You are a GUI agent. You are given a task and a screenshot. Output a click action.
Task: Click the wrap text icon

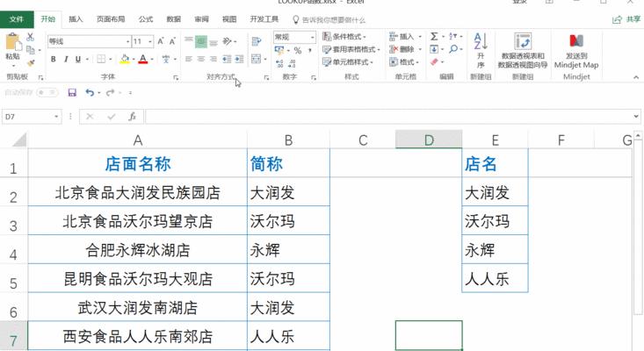257,41
